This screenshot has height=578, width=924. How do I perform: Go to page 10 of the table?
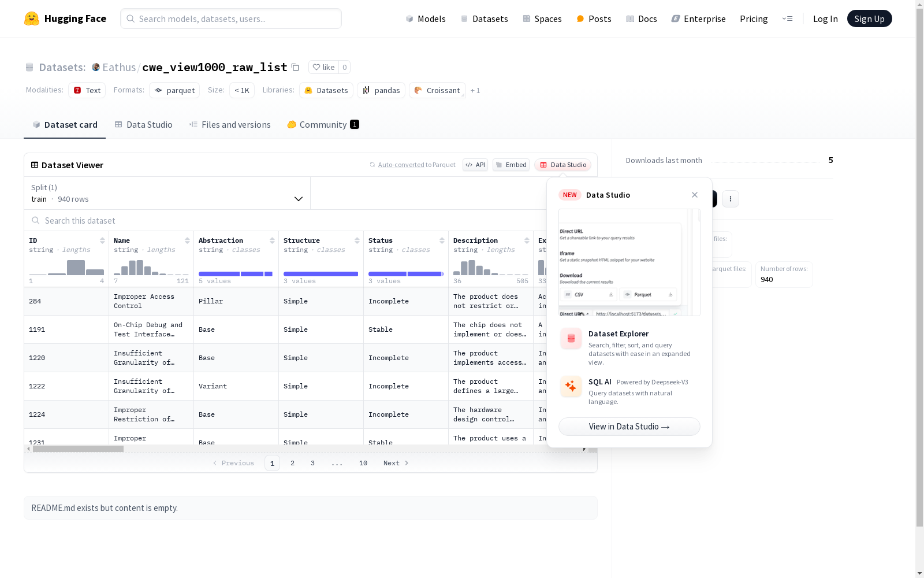click(363, 463)
